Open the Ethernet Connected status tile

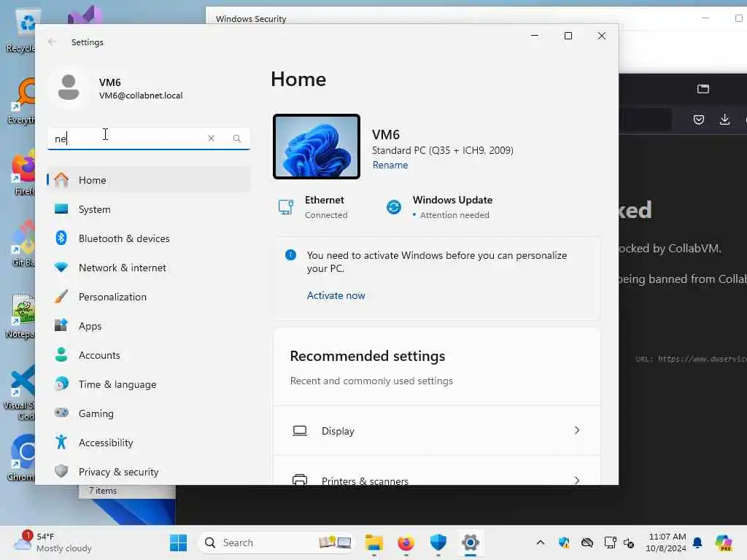click(314, 207)
